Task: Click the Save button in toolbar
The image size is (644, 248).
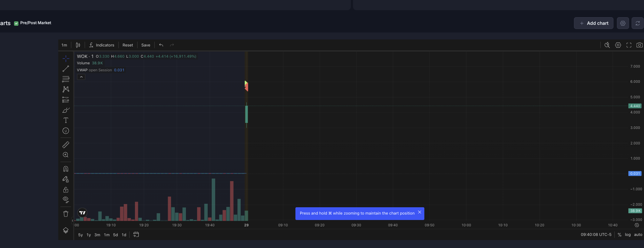Action: click(145, 45)
